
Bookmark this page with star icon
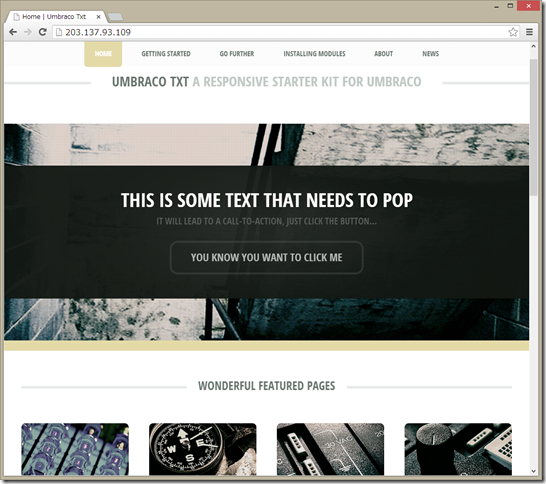pos(513,32)
